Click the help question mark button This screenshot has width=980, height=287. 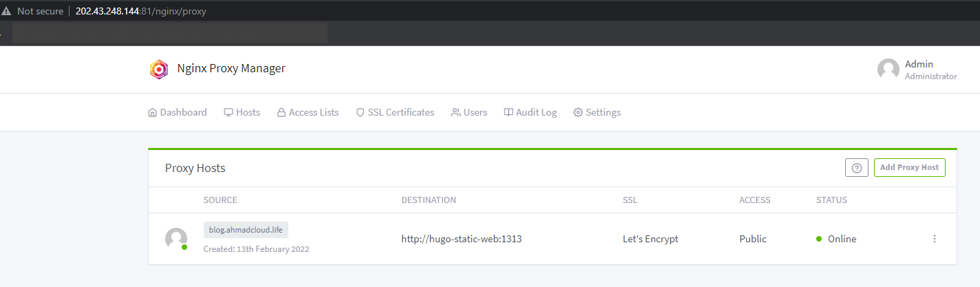click(857, 167)
